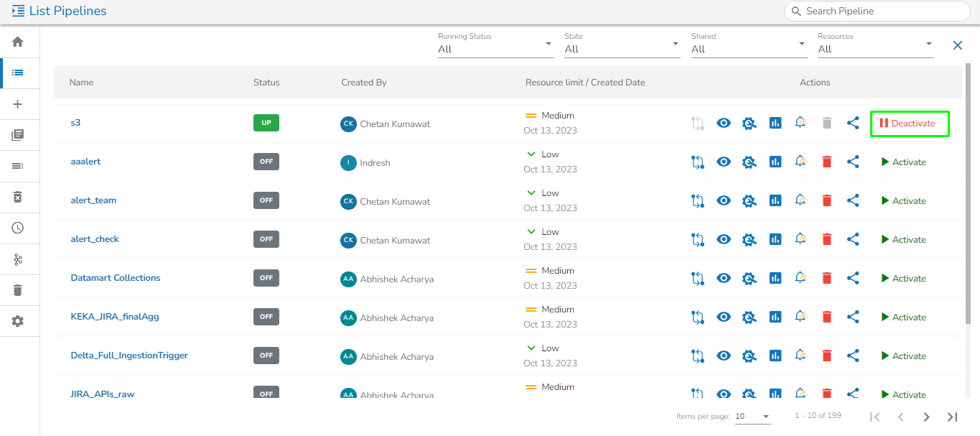The height and width of the screenshot is (436, 980).
Task: Open the clock icon in sidebar
Action: [18, 228]
